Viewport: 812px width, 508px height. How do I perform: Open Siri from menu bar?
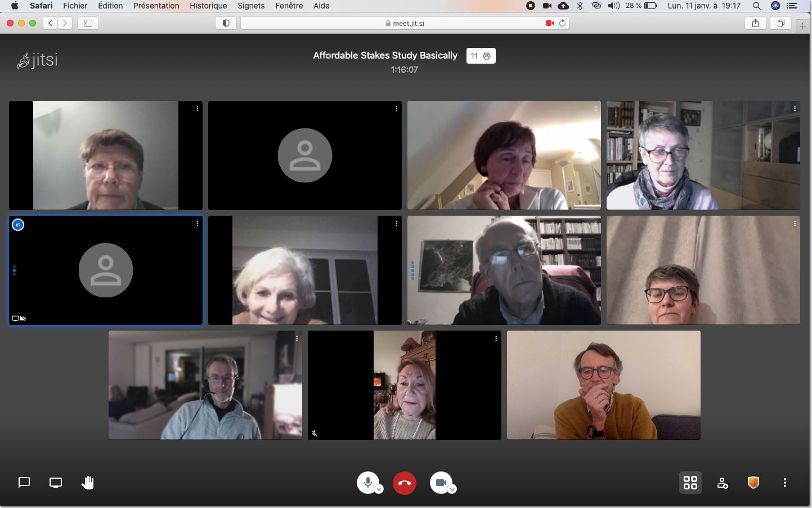775,6
